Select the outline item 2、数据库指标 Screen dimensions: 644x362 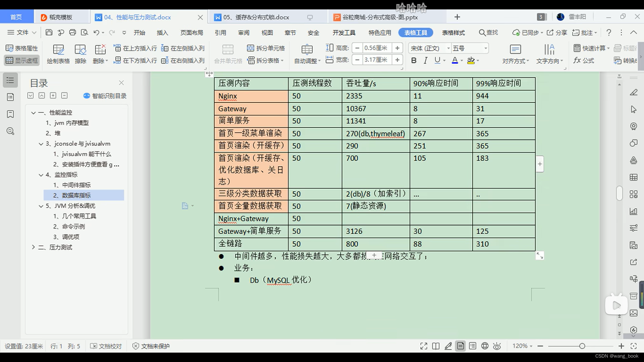(84, 195)
